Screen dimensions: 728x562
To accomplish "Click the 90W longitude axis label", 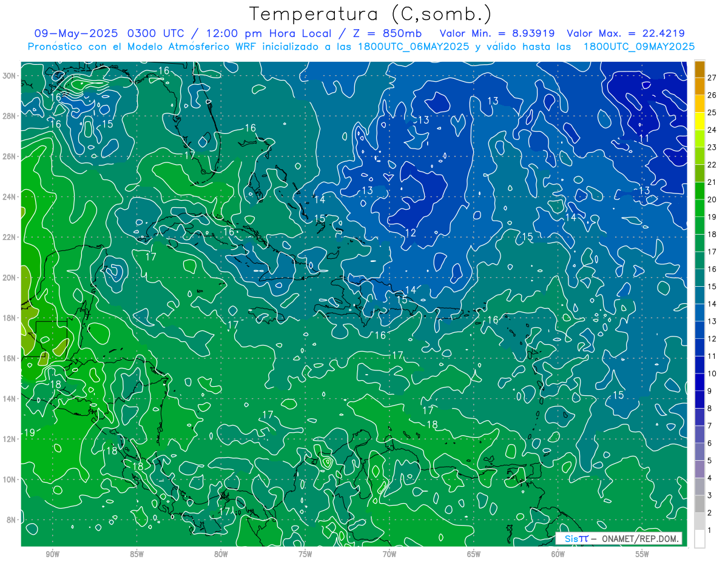I will coord(52,554).
